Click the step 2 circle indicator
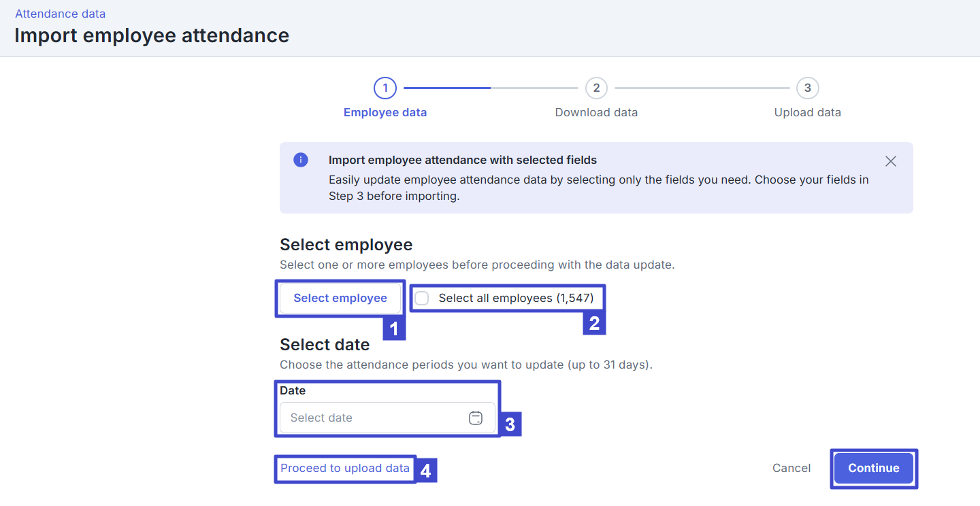The image size is (980, 506). (596, 88)
